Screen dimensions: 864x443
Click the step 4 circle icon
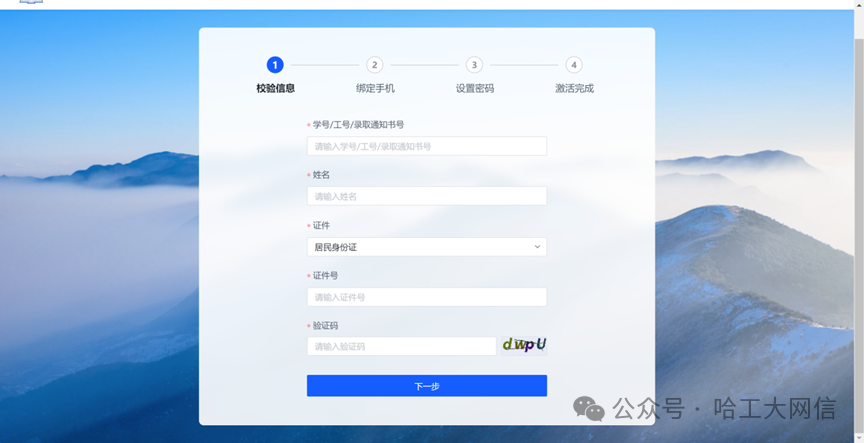pyautogui.click(x=573, y=65)
